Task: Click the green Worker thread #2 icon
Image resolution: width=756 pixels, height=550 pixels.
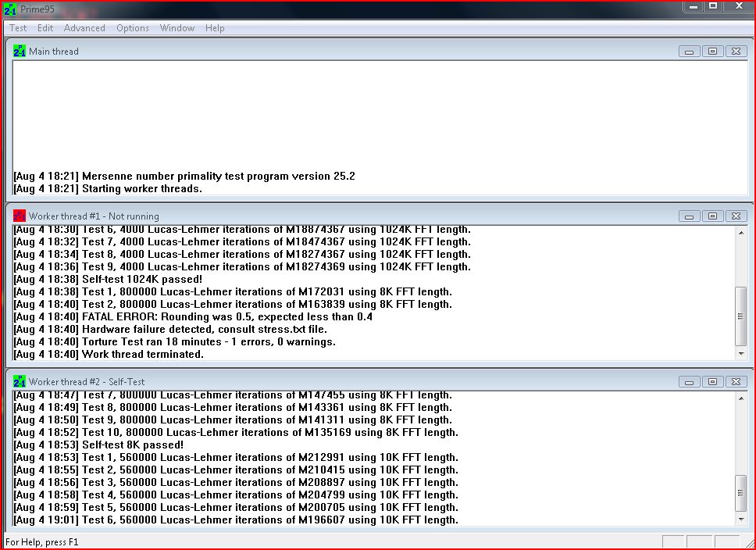Action: coord(20,381)
